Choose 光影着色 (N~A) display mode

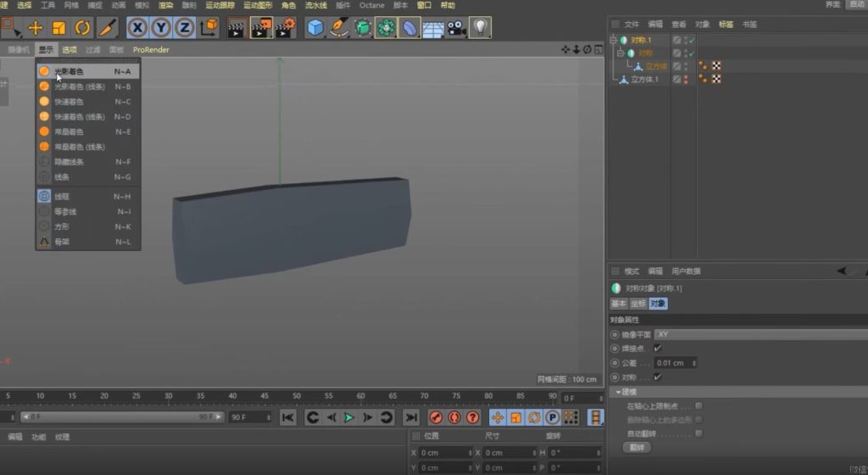(87, 71)
